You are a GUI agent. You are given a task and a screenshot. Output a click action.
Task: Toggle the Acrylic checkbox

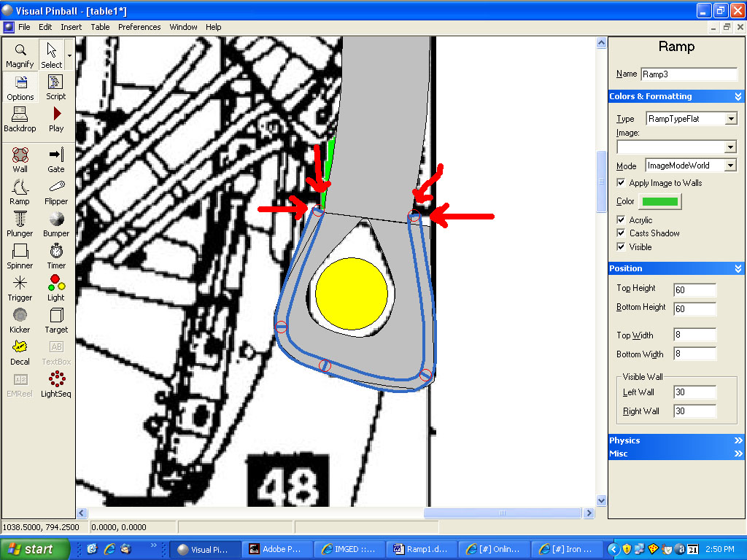coord(622,219)
